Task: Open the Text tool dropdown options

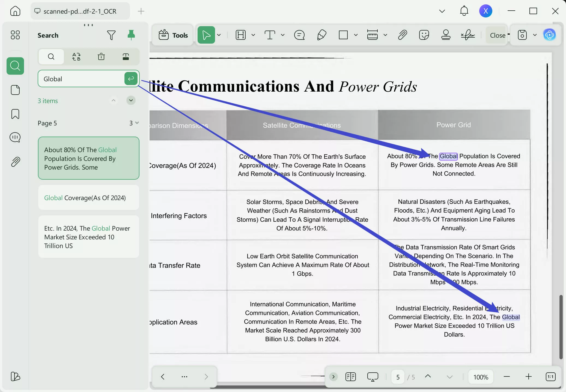Action: (x=283, y=35)
